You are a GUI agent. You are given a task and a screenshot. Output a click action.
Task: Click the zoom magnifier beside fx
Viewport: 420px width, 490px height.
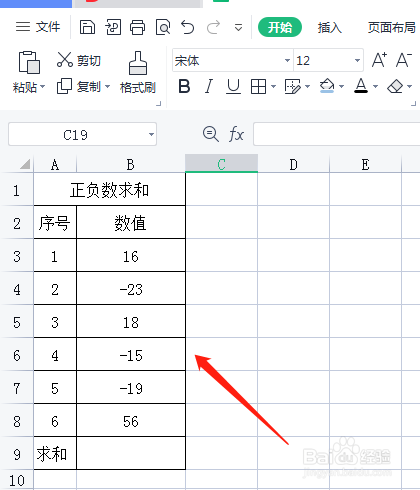[x=211, y=134]
